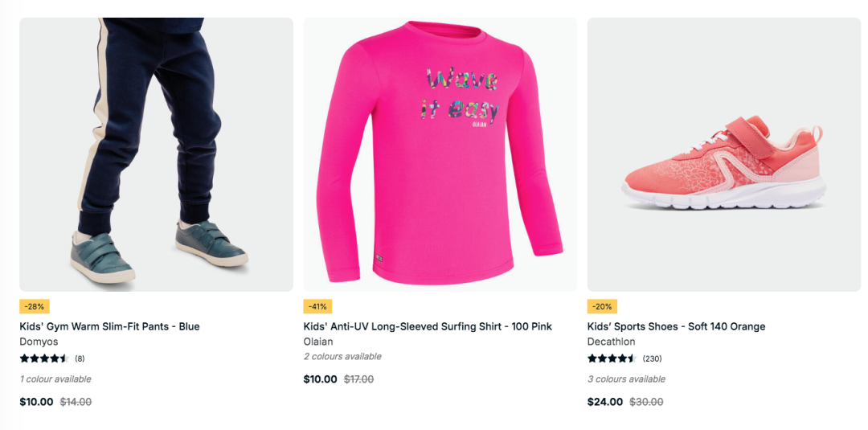This screenshot has height=430, width=868.
Task: Click '3 colours available' under the shoes
Action: (626, 379)
